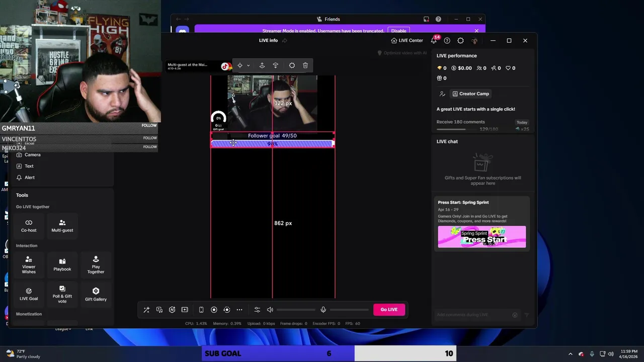Expand the alignment dropdown arrow

(248, 65)
